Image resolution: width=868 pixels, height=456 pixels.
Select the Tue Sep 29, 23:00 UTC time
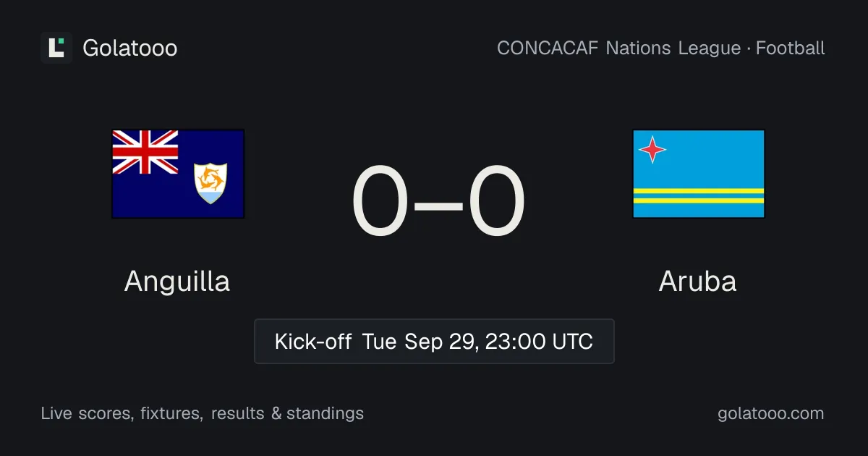477,342
